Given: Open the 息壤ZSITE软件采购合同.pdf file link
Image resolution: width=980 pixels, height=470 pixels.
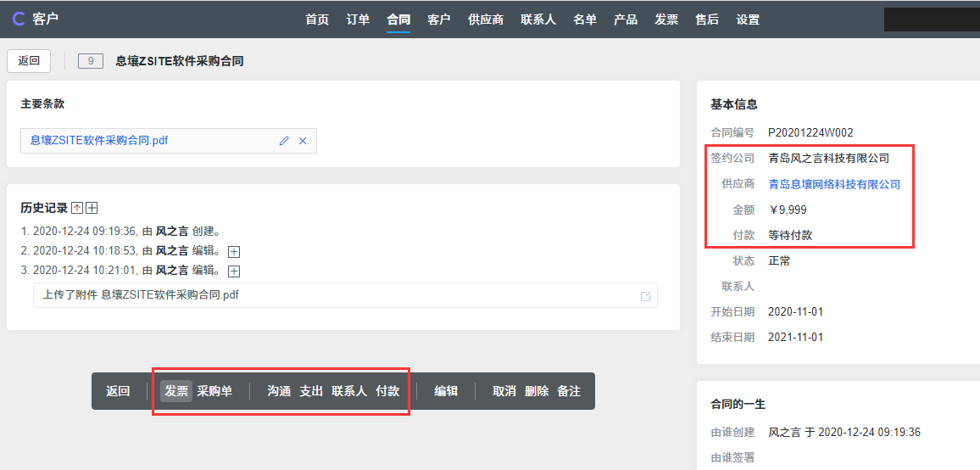Looking at the screenshot, I should coord(99,140).
